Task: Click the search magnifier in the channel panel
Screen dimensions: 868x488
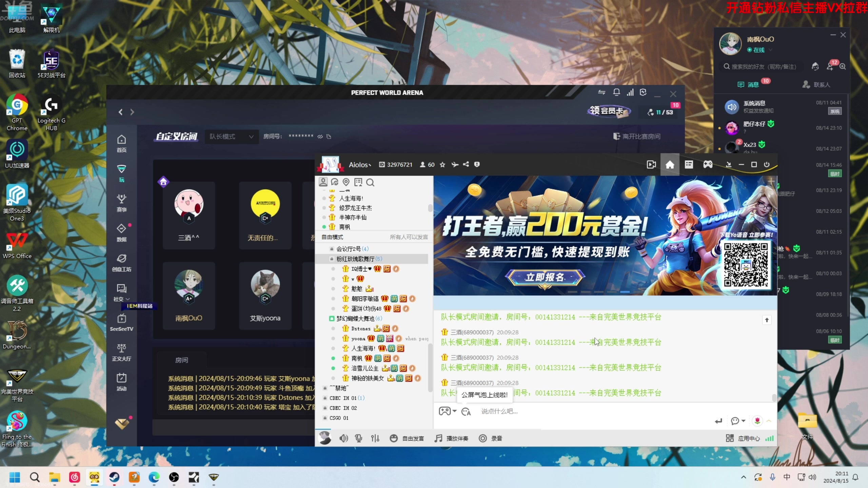Action: pyautogui.click(x=370, y=182)
